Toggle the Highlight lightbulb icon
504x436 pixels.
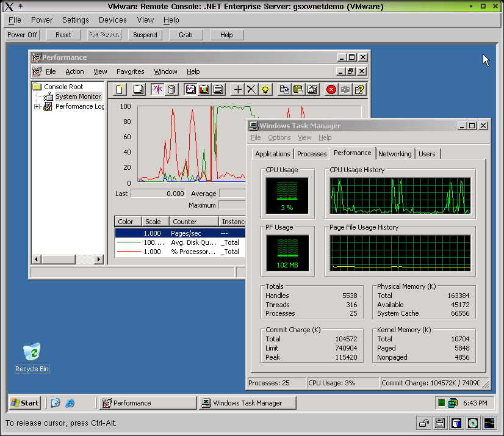click(265, 89)
